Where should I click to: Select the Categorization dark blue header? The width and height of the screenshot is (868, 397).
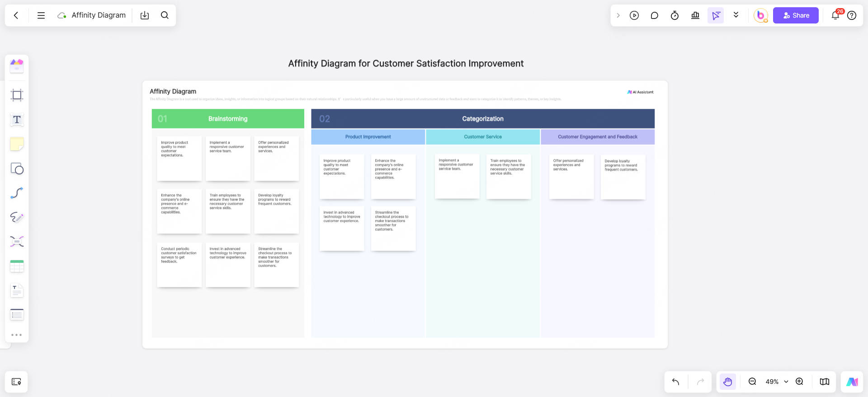tap(483, 119)
